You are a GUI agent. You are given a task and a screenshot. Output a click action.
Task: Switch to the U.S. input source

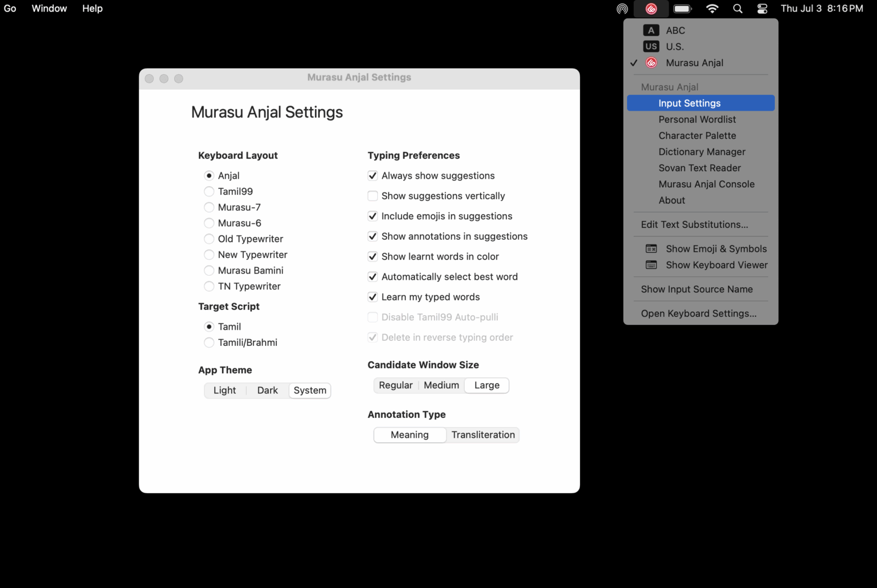(674, 46)
